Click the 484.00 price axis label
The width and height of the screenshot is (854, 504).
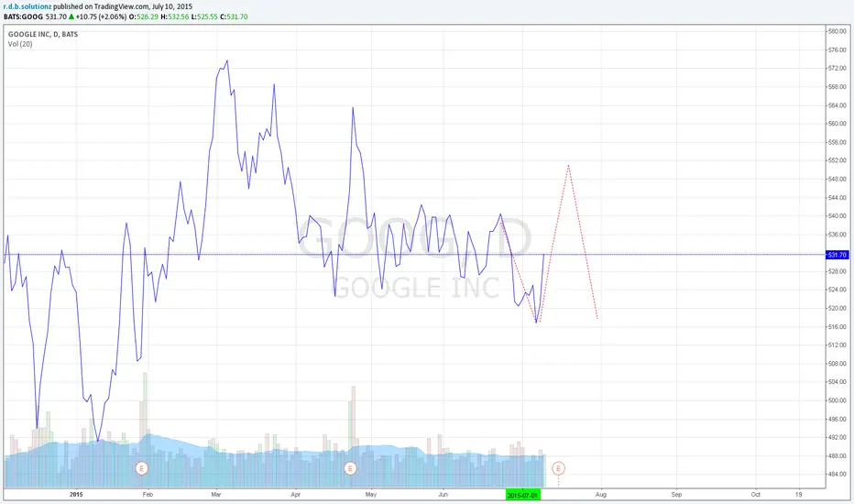(838, 475)
